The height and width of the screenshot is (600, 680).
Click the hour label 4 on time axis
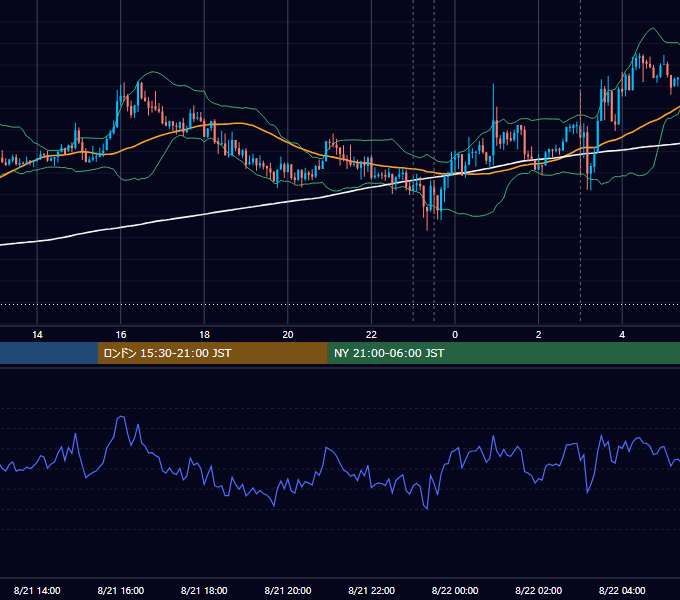[x=622, y=335]
